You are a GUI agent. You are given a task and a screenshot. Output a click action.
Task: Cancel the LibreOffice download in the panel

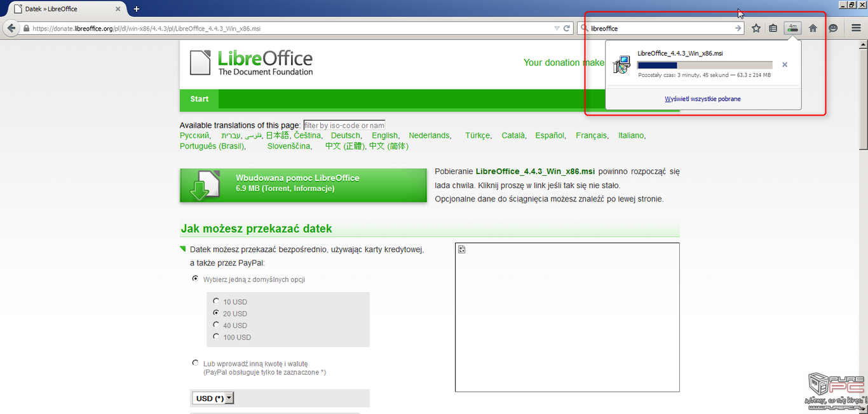(x=785, y=65)
